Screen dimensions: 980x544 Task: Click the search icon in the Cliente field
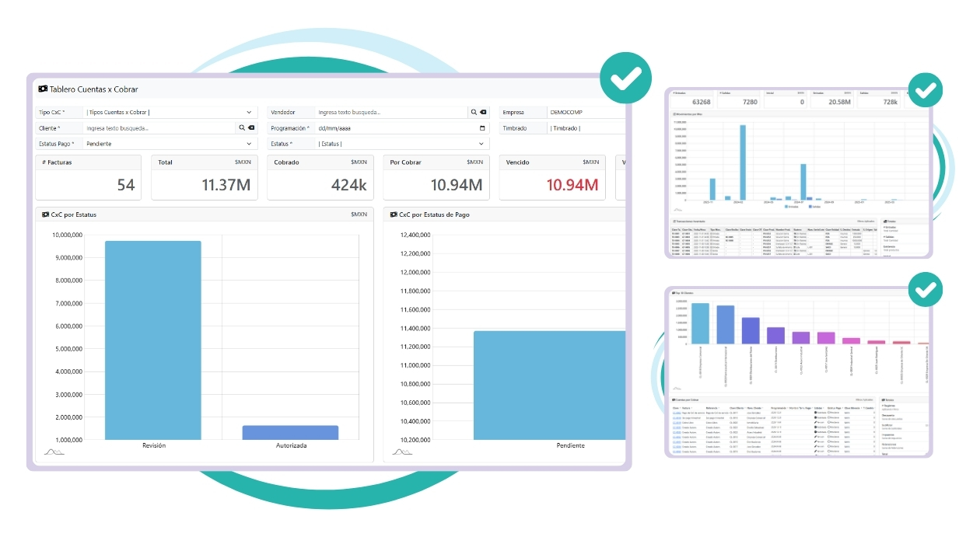pos(241,127)
